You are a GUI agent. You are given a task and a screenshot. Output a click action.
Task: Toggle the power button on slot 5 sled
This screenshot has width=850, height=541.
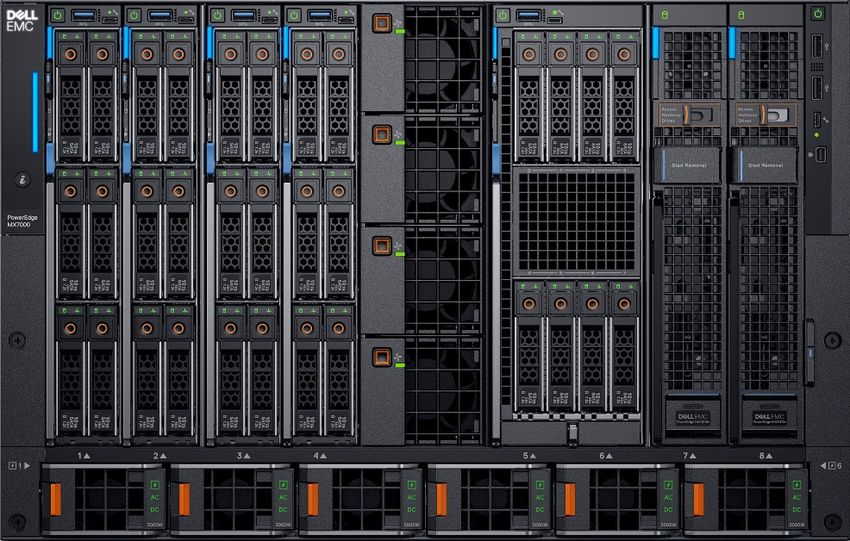pos(503,15)
